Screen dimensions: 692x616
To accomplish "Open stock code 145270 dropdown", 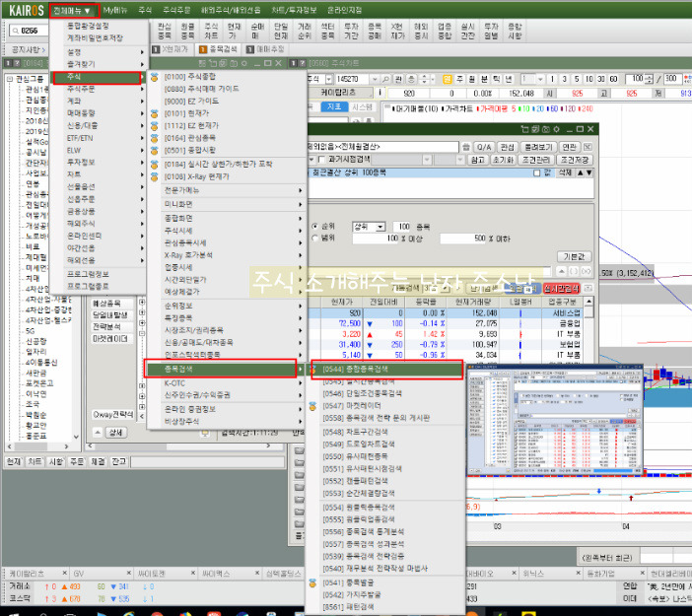I will click(375, 79).
